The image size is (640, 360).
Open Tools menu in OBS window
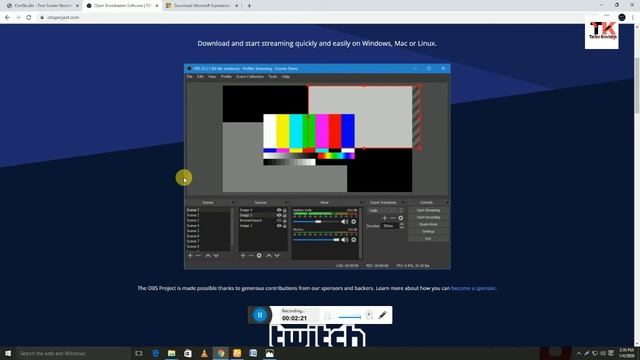coord(273,77)
